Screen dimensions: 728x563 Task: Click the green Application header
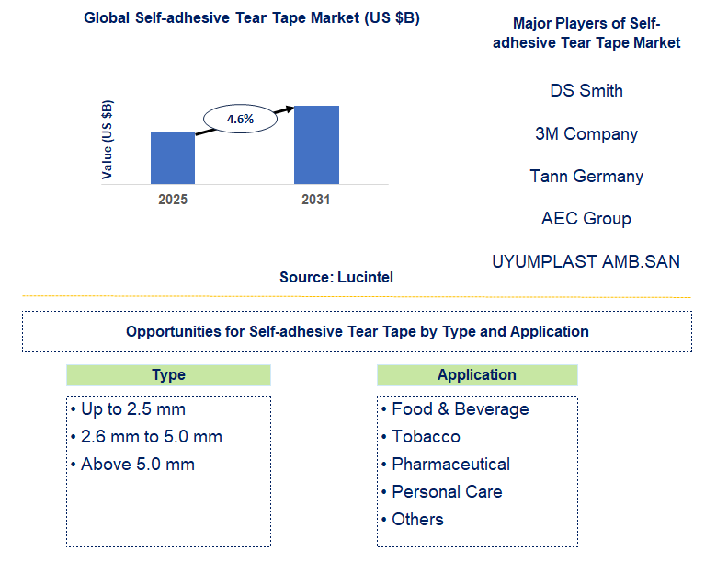point(477,375)
